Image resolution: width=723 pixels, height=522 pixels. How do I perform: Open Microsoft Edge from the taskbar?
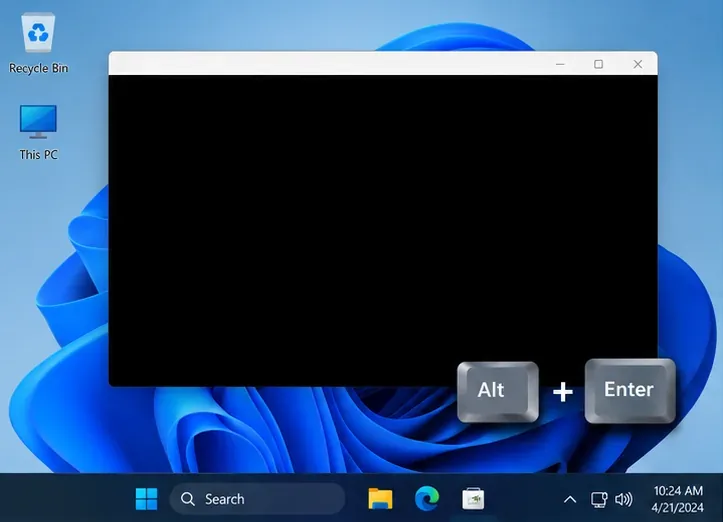[x=427, y=498]
